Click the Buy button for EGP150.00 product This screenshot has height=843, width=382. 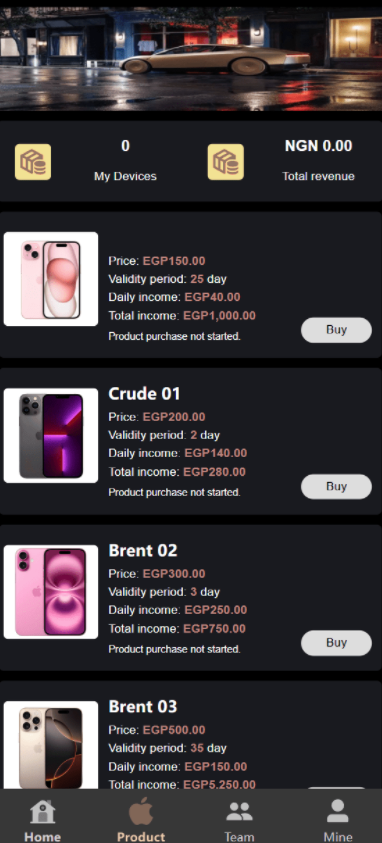(336, 330)
